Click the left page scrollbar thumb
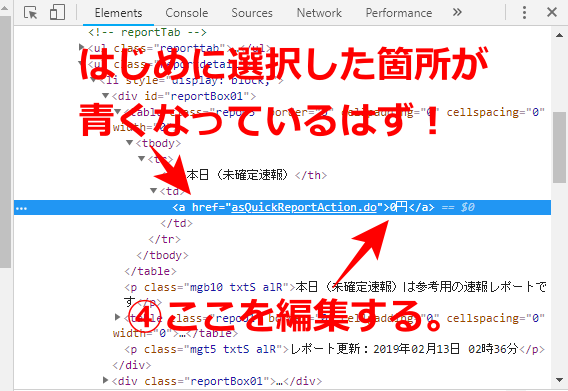The height and width of the screenshot is (391, 568). pyautogui.click(x=5, y=141)
